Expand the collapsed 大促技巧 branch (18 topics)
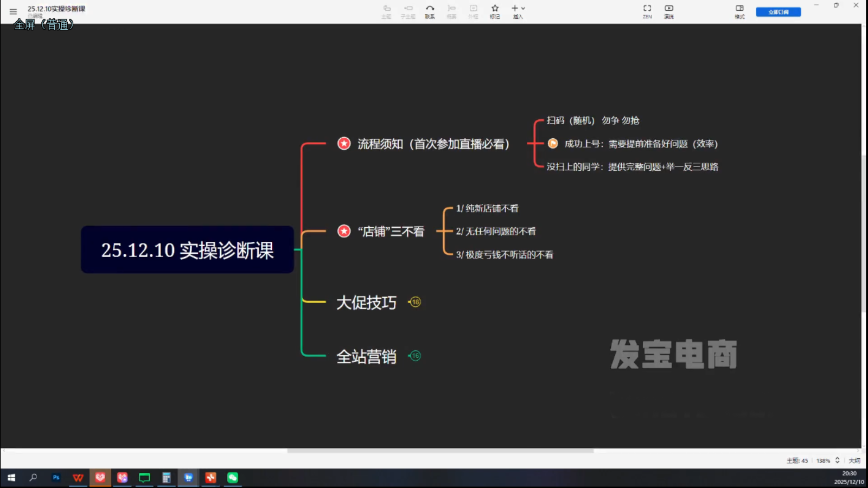The image size is (868, 488). tap(415, 302)
